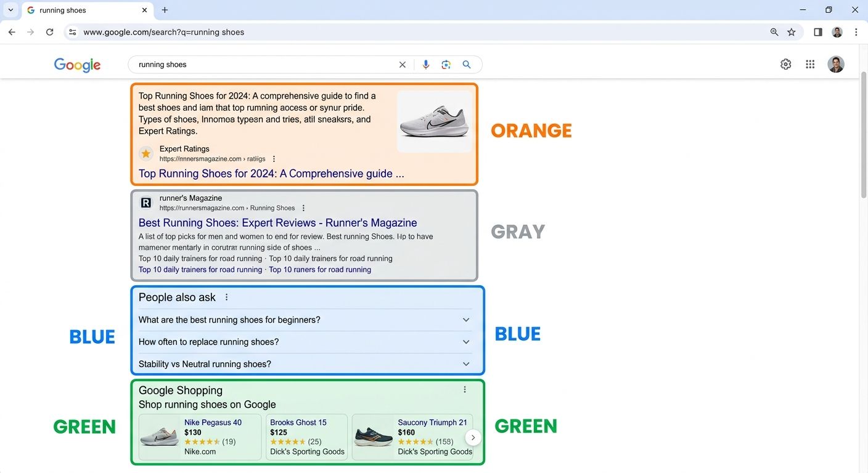Open the People also ask options menu

point(226,297)
